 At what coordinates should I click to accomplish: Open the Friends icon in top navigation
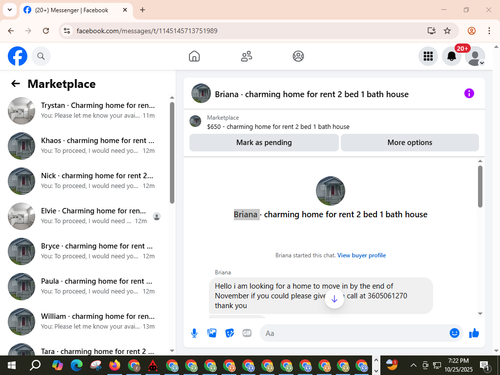(x=246, y=56)
